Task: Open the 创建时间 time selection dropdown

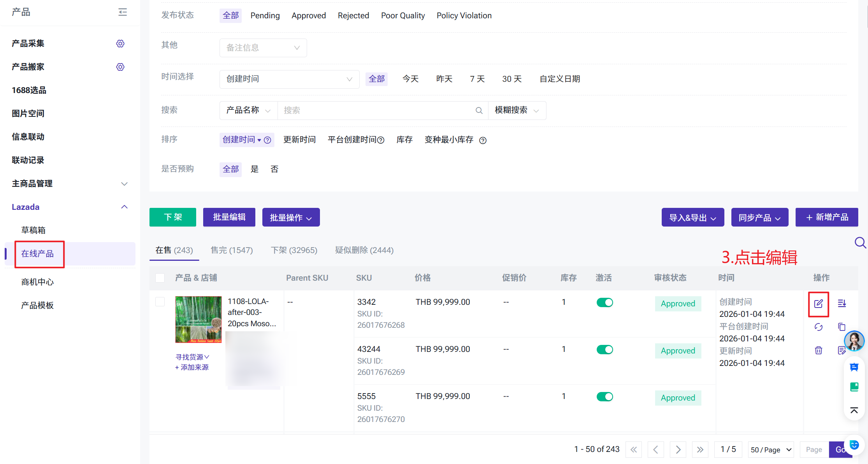Action: [289, 79]
